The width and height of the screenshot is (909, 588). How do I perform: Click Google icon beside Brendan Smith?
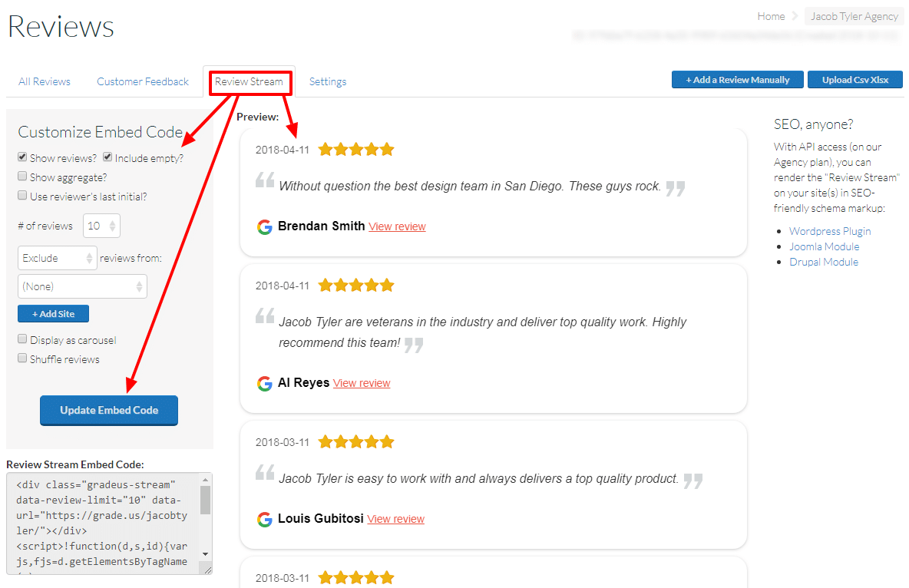pos(264,226)
